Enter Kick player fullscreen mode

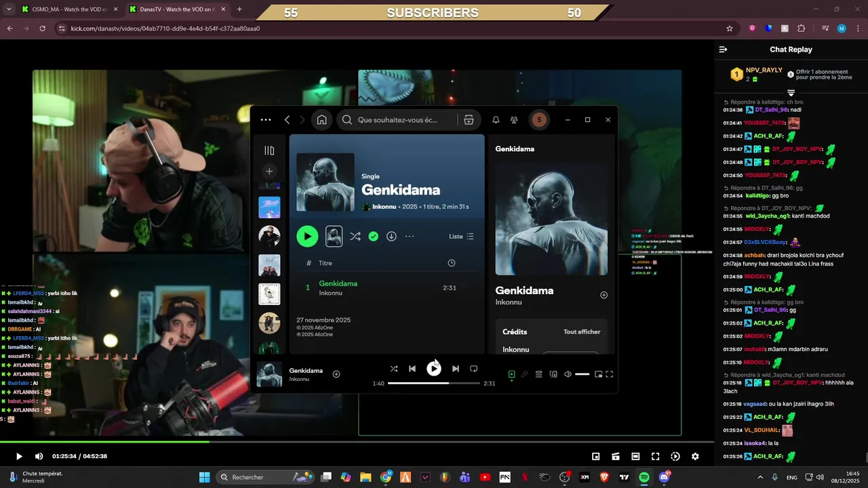tap(655, 456)
